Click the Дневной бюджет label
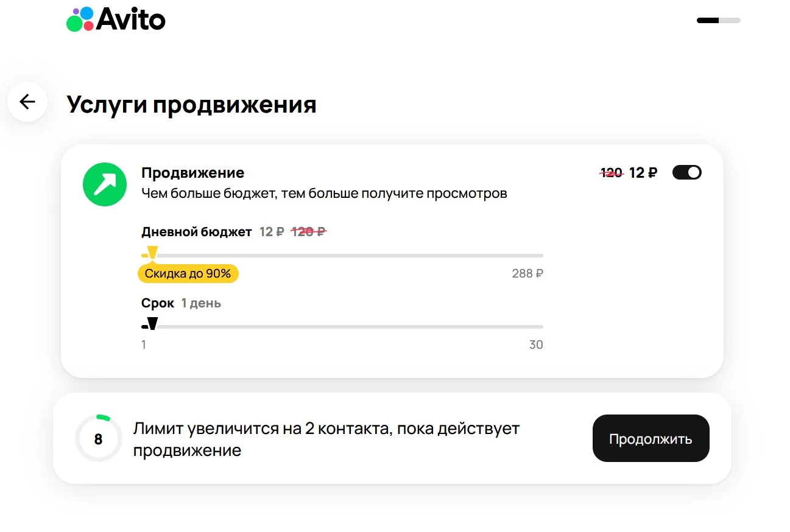 (x=196, y=232)
